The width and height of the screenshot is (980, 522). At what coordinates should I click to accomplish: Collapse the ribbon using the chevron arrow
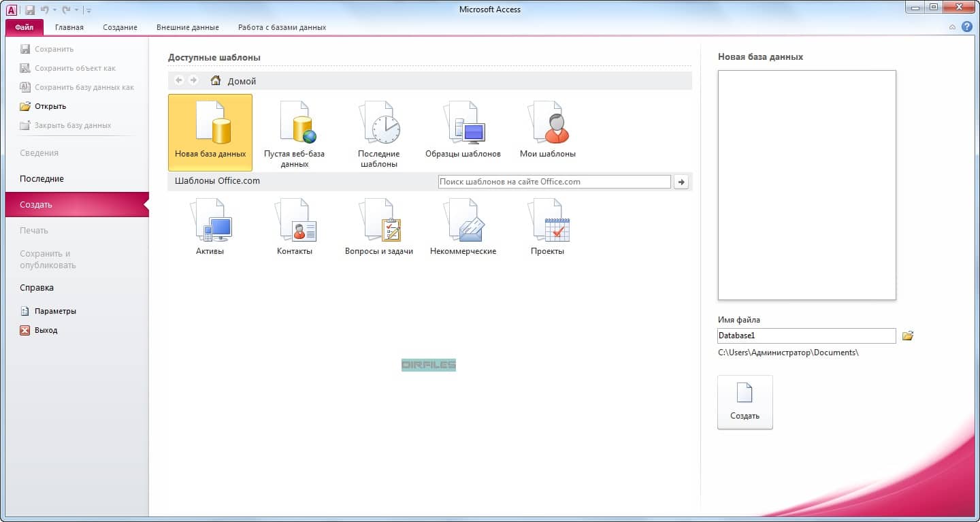tap(952, 27)
